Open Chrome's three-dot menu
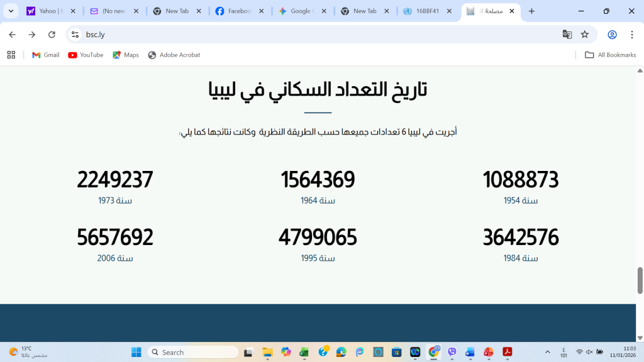 click(x=631, y=35)
